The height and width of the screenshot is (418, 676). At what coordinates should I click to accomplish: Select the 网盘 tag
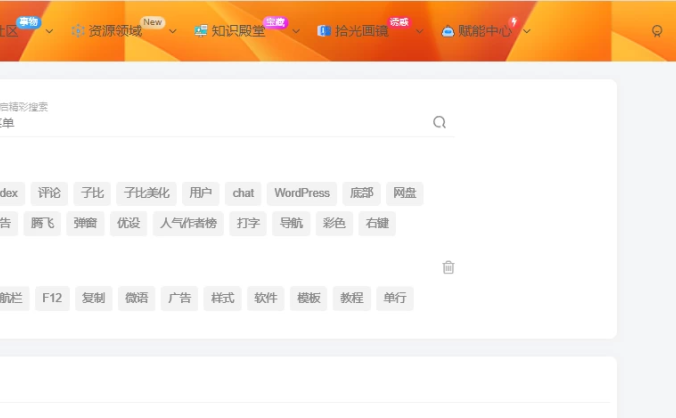pos(404,193)
